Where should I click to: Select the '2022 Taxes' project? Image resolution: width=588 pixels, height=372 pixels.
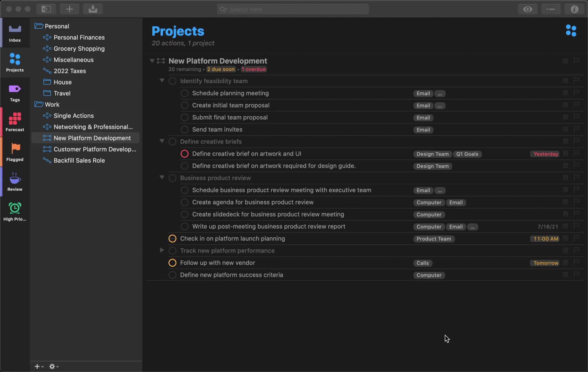click(x=70, y=71)
